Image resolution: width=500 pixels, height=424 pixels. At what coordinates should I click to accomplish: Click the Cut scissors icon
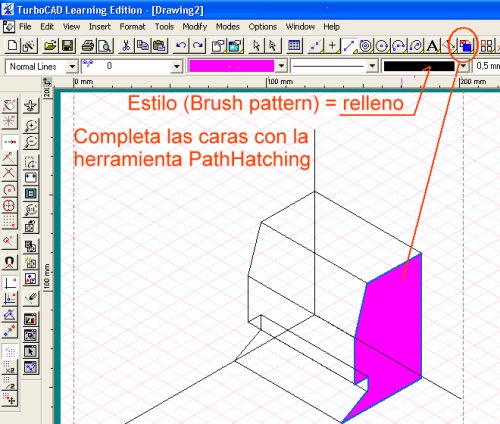(126, 46)
